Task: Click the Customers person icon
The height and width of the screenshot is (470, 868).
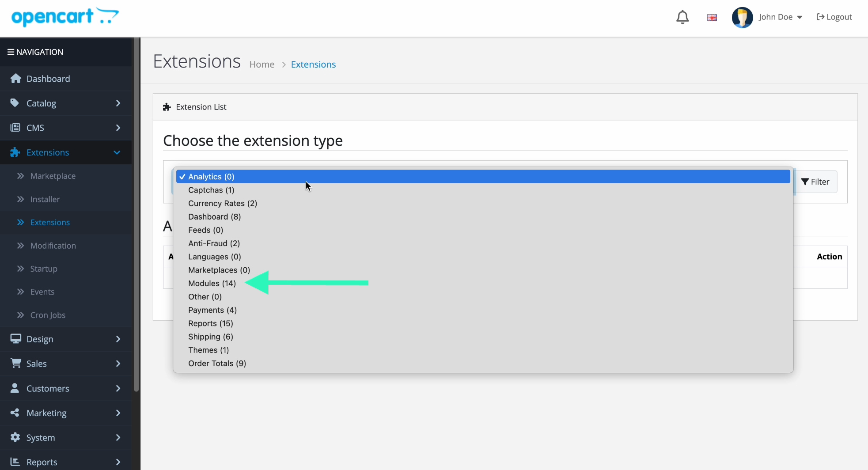Action: point(15,388)
